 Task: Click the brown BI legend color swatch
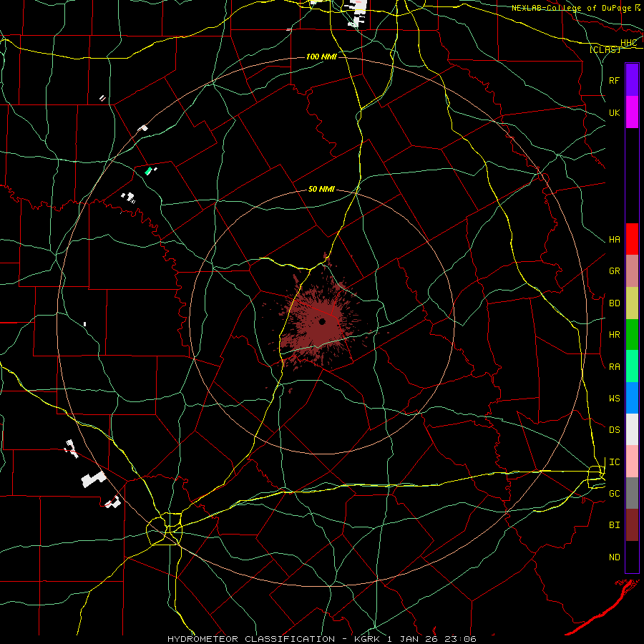632,525
